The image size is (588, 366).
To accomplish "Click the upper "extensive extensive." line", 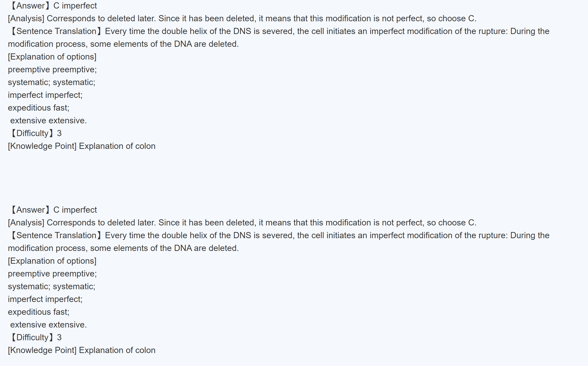I will (x=48, y=121).
